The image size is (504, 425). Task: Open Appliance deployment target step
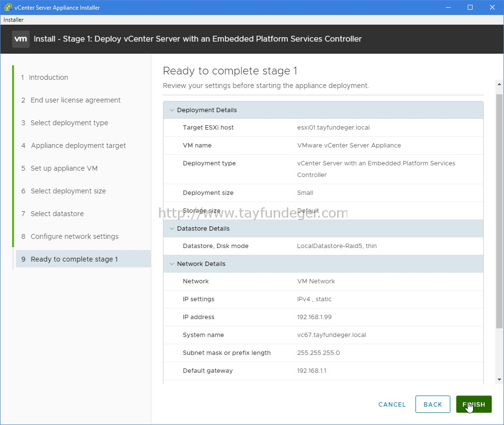click(74, 146)
